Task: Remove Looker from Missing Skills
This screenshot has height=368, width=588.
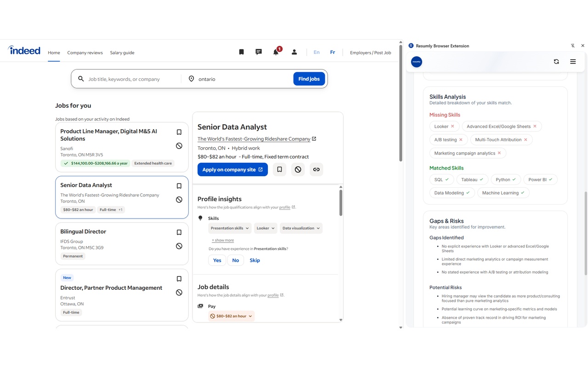Action: pos(453,126)
